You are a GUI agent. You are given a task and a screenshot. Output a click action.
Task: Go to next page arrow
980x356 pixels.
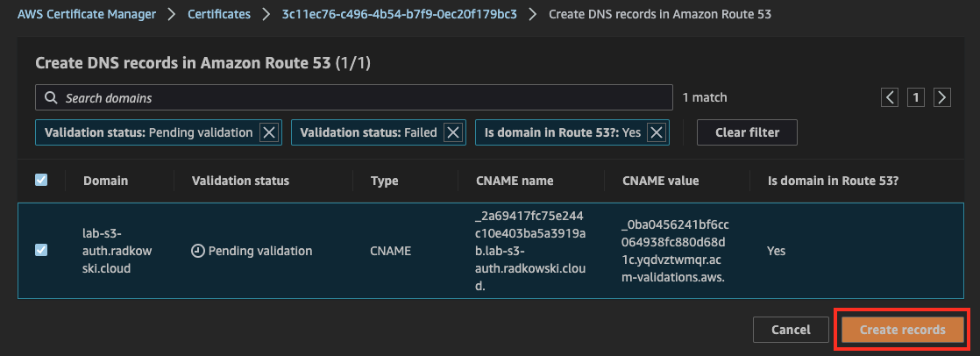pyautogui.click(x=942, y=97)
